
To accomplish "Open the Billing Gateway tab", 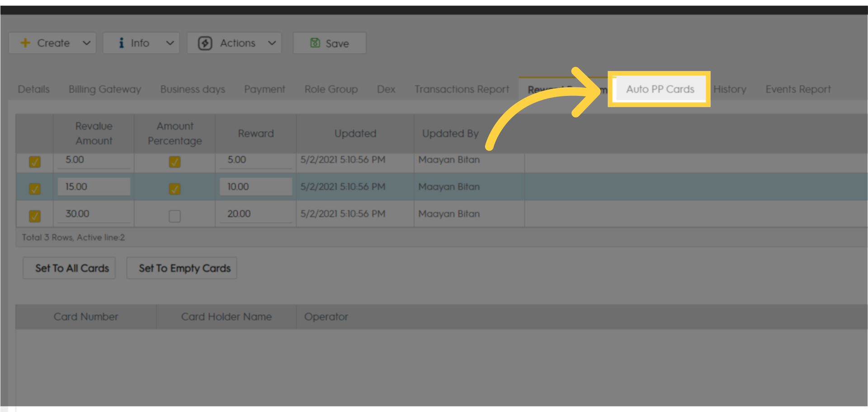I will click(x=105, y=90).
